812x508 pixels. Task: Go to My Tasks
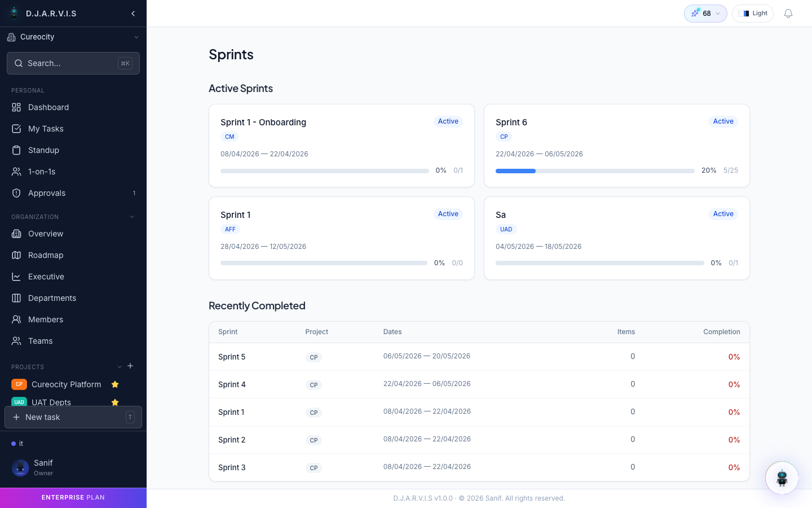coord(73,129)
